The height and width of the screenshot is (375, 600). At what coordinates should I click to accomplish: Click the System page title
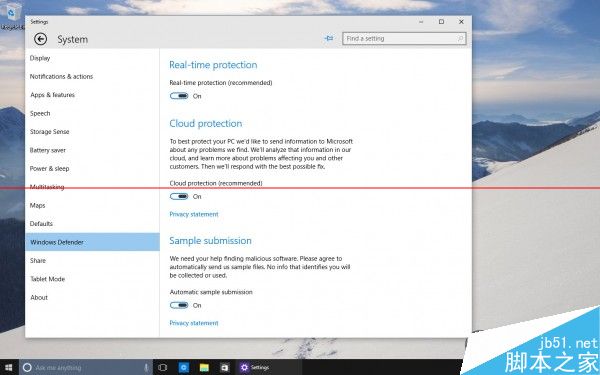[x=73, y=39]
